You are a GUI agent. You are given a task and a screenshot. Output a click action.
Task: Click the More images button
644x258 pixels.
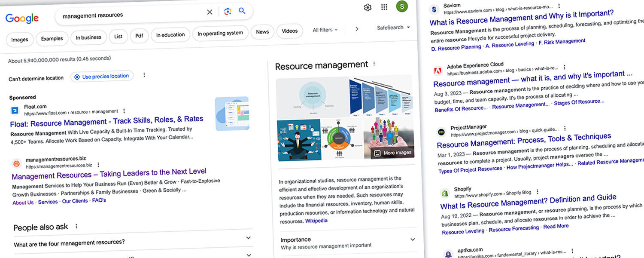pyautogui.click(x=393, y=153)
